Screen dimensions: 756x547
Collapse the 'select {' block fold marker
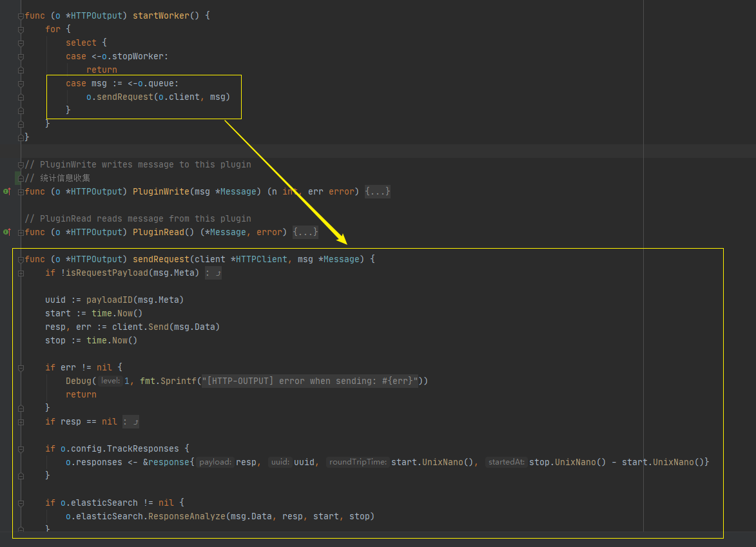(x=21, y=43)
